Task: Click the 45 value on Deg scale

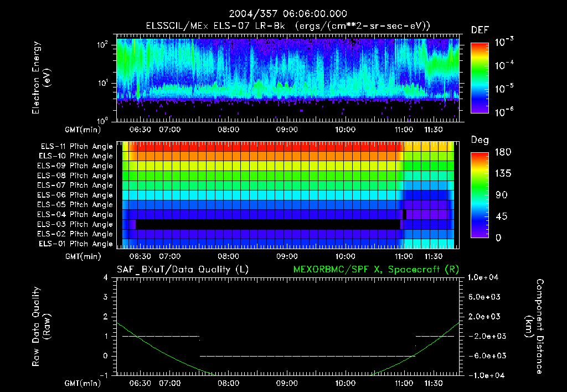Action: [502, 216]
